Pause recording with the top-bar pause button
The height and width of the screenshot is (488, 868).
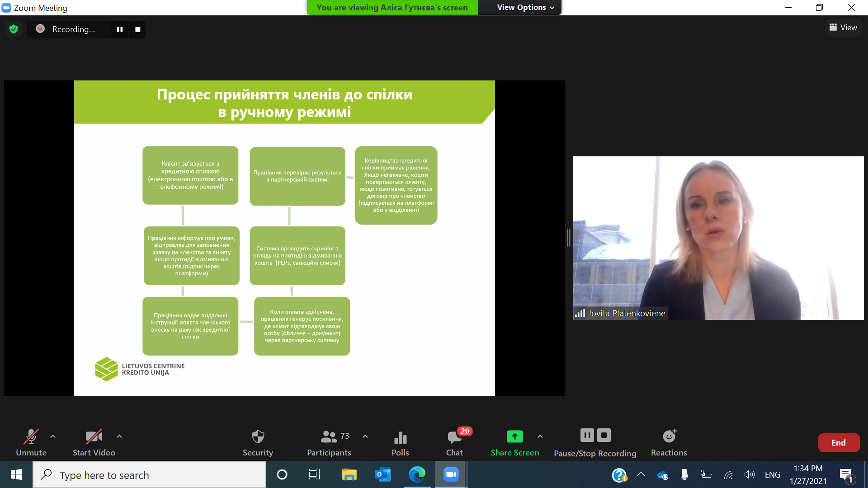(x=120, y=29)
